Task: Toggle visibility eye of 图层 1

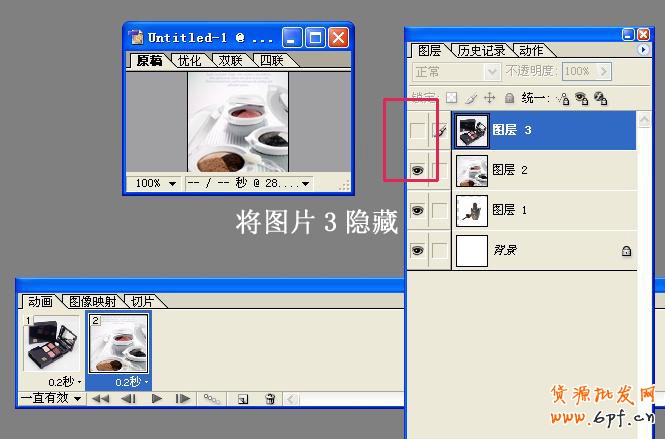Action: click(x=418, y=210)
